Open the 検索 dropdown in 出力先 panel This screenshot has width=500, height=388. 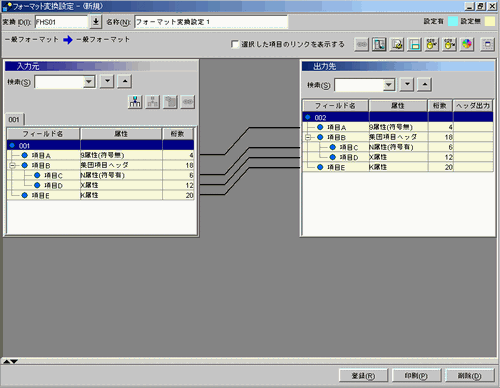coord(389,85)
